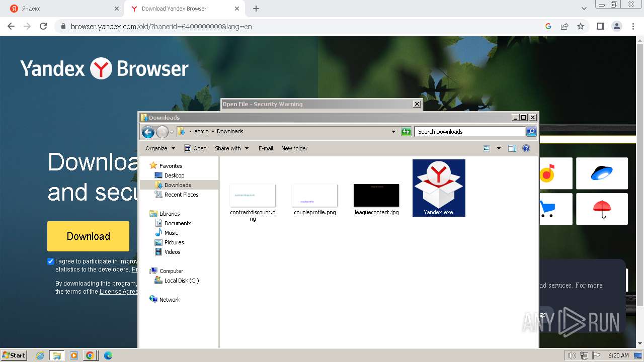Viewport: 644px width, 362px height.
Task: Create a New folder from the toolbar
Action: coord(294,148)
